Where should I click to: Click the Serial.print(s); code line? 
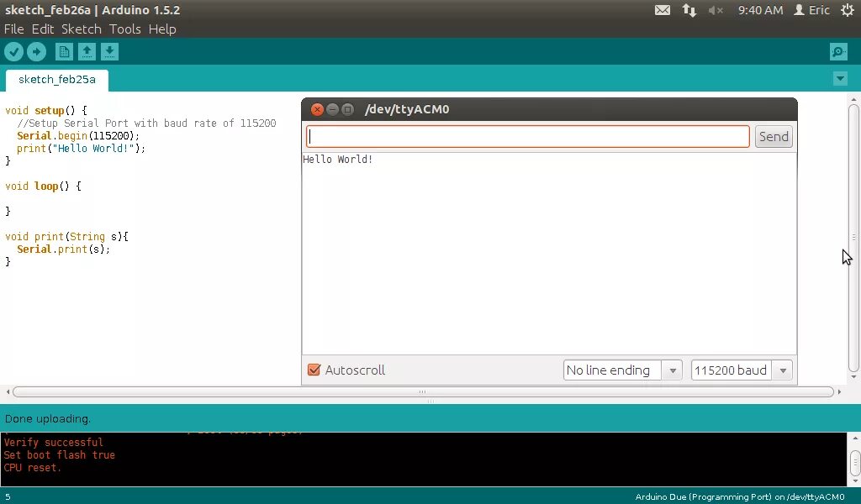pyautogui.click(x=63, y=249)
